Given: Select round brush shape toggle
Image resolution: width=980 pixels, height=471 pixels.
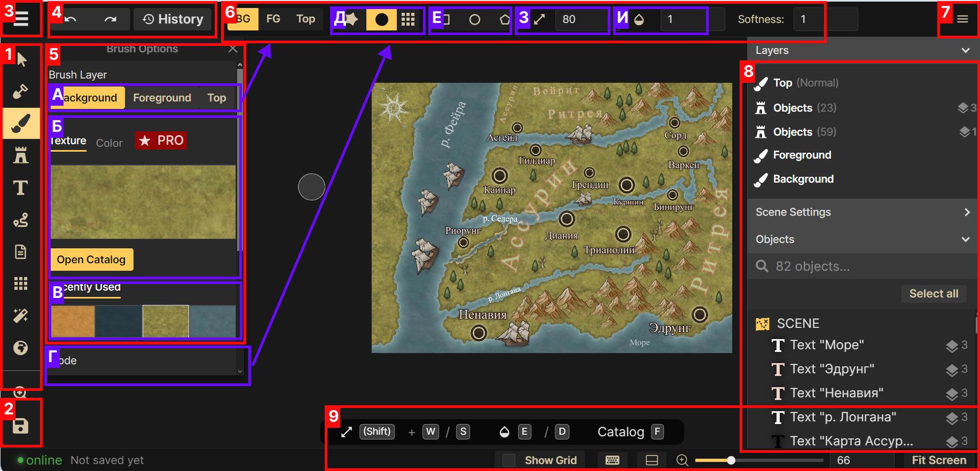Looking at the screenshot, I should click(x=381, y=20).
